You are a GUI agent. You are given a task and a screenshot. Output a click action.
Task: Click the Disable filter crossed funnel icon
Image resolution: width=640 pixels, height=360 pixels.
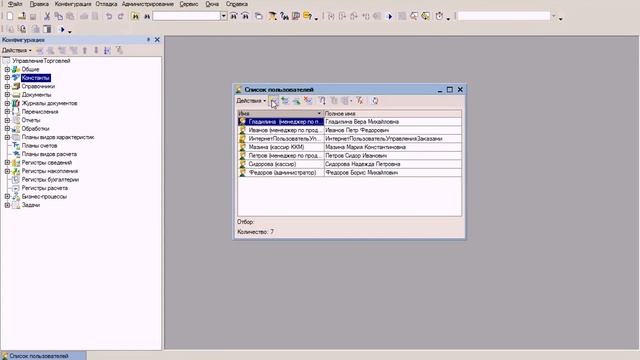pyautogui.click(x=360, y=101)
